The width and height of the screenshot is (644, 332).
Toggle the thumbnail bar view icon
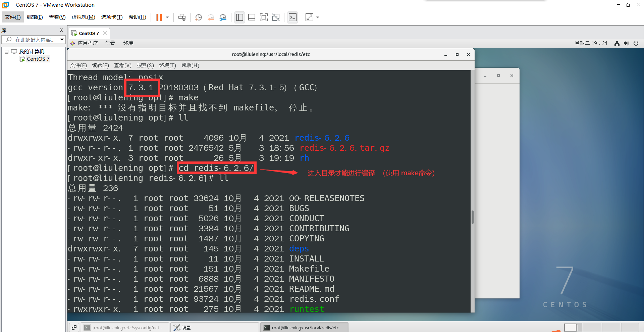[252, 17]
